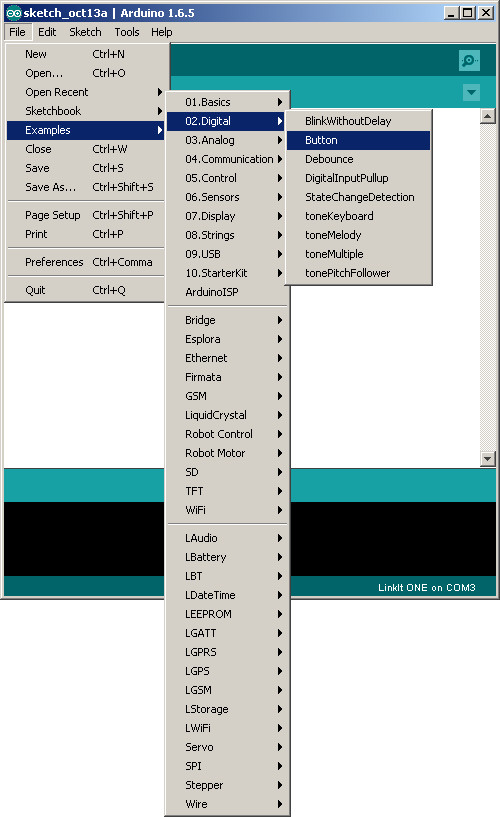Open the StateChangeDetection example

[x=358, y=197]
